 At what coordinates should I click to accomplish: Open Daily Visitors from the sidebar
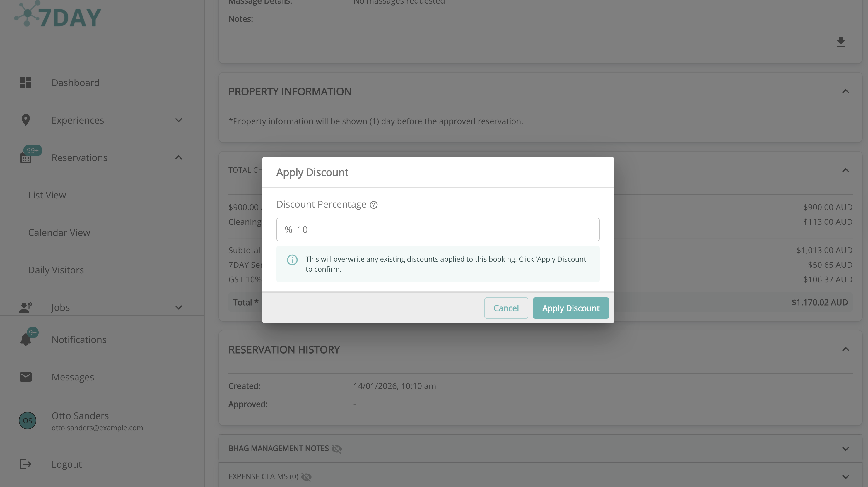(56, 270)
